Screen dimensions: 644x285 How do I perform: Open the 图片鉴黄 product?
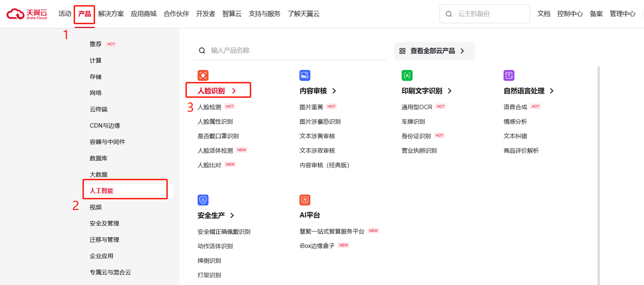pos(311,107)
